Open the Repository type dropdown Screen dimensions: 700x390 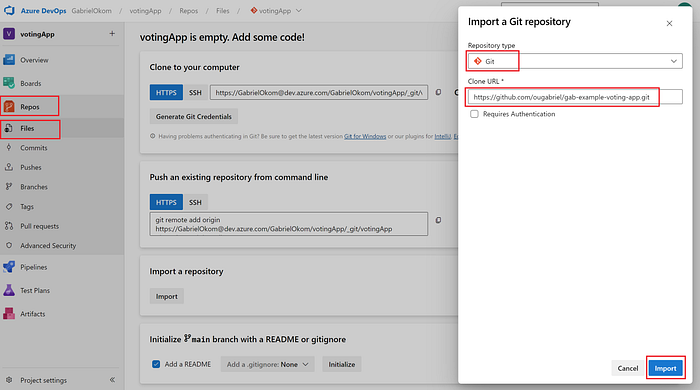[x=575, y=61]
